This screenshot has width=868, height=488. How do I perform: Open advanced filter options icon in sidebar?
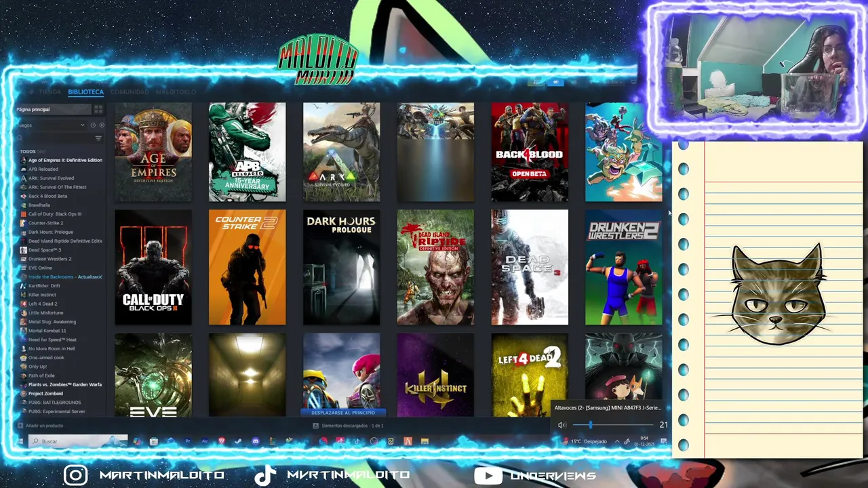tap(98, 138)
